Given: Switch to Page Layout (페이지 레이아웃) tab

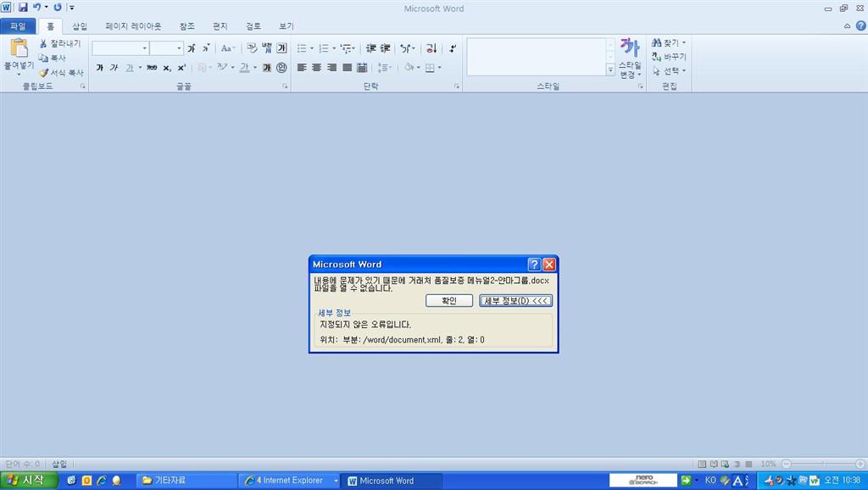Looking at the screenshot, I should coord(133,26).
